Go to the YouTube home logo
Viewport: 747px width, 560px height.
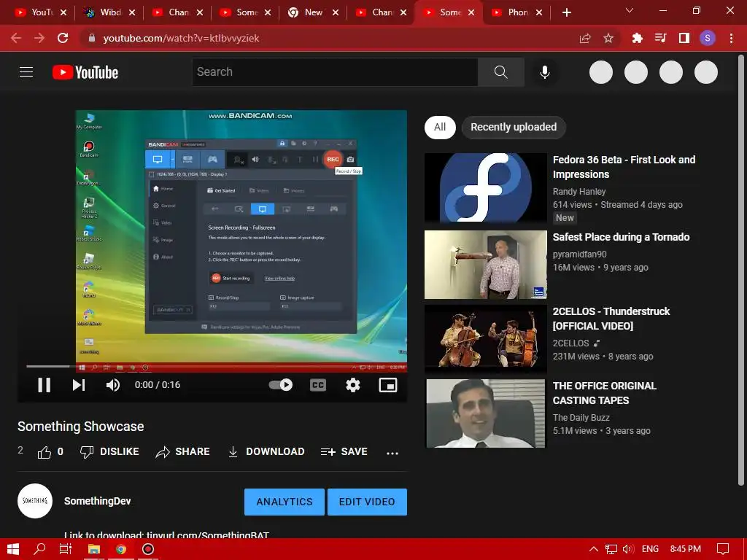point(85,72)
